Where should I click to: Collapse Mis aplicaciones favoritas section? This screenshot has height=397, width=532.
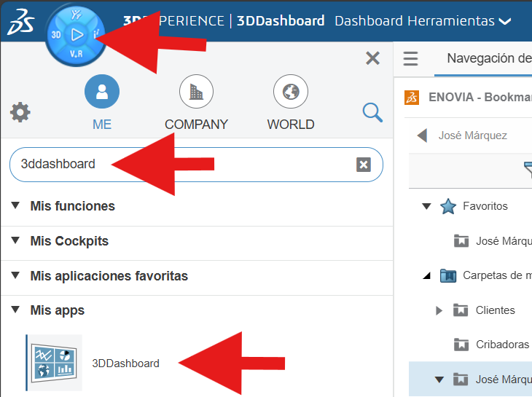click(x=15, y=275)
